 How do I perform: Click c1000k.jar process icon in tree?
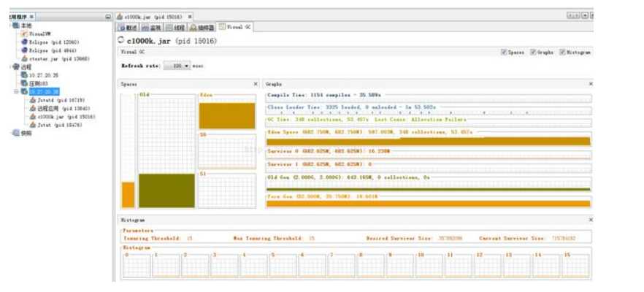33,117
